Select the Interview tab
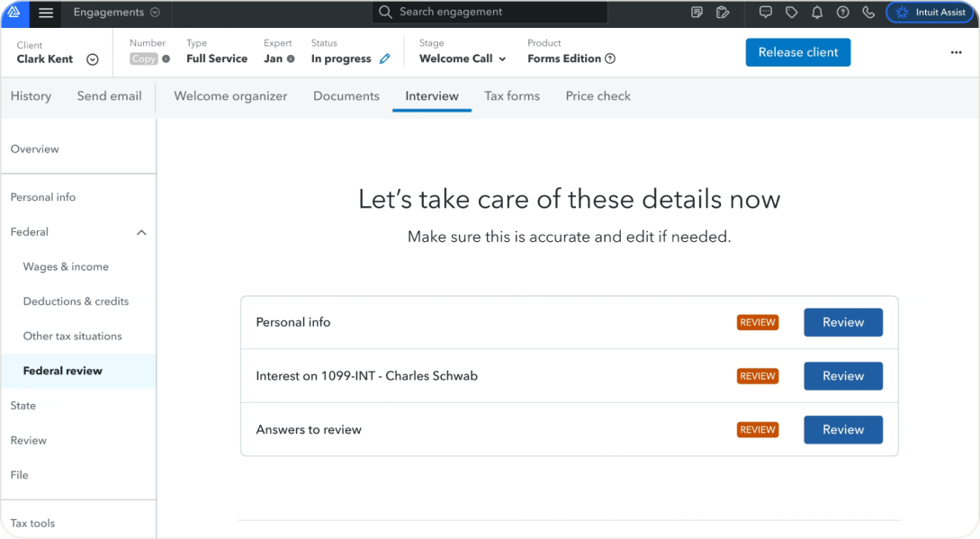The image size is (980, 539). pos(432,96)
